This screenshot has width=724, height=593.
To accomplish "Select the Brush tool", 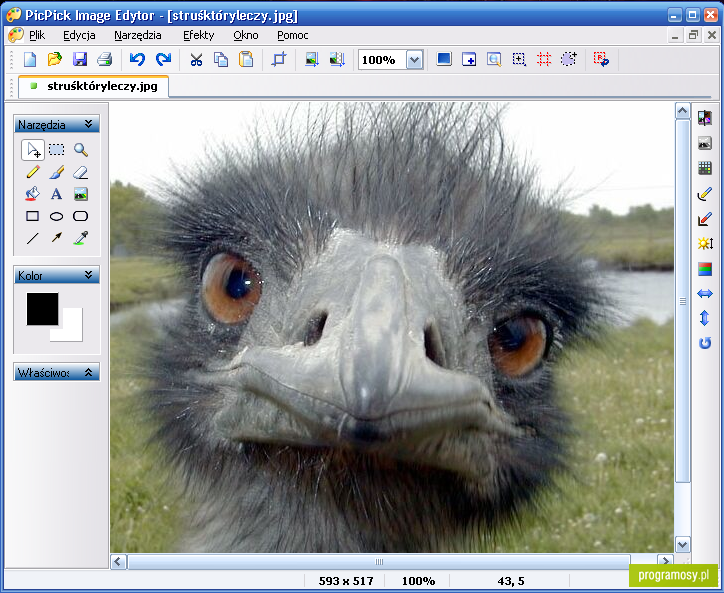I will [x=57, y=172].
